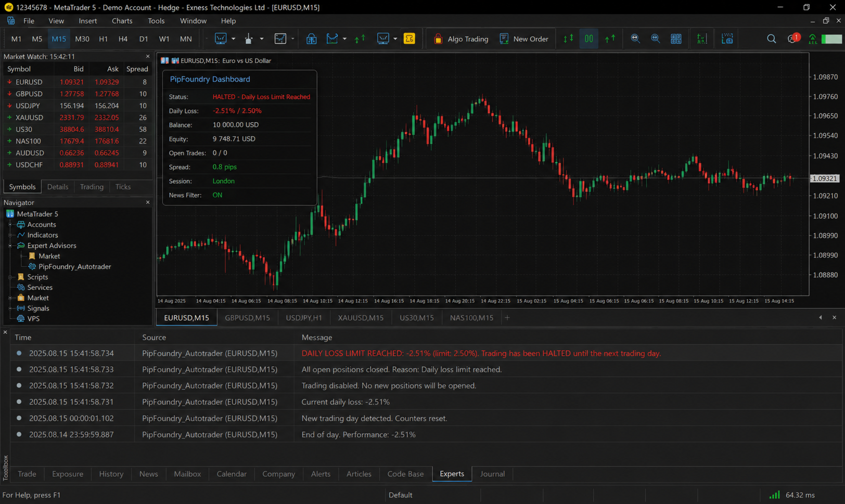Select the candlestick chart type icon
This screenshot has height=504, width=845.
249,39
